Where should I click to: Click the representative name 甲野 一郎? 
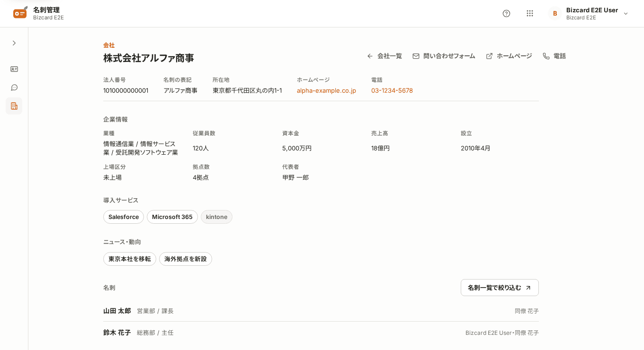tap(295, 177)
